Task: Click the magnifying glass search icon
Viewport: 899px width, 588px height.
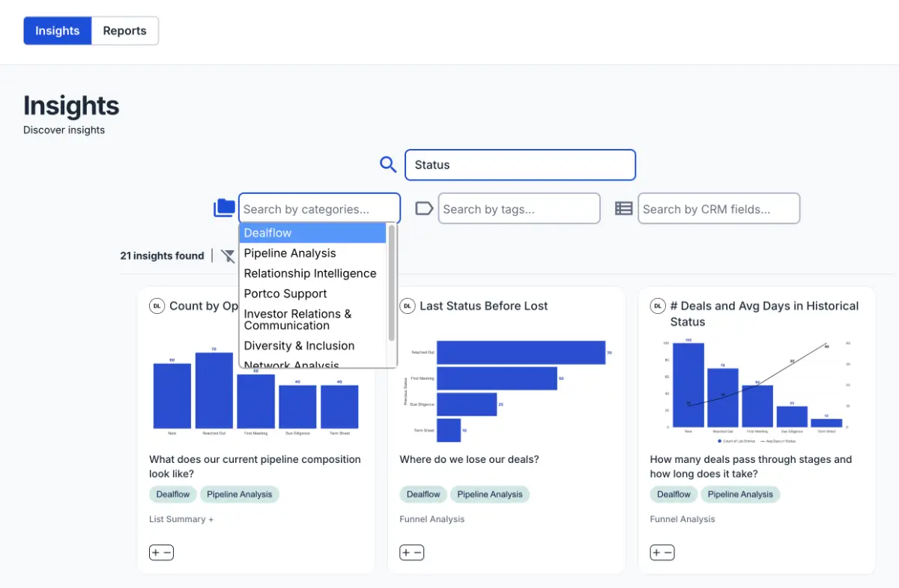Action: click(388, 165)
